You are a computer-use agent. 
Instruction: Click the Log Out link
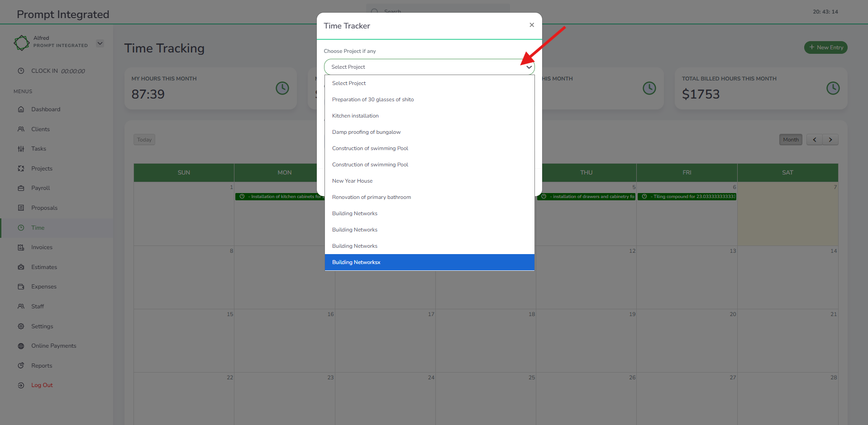coord(42,385)
